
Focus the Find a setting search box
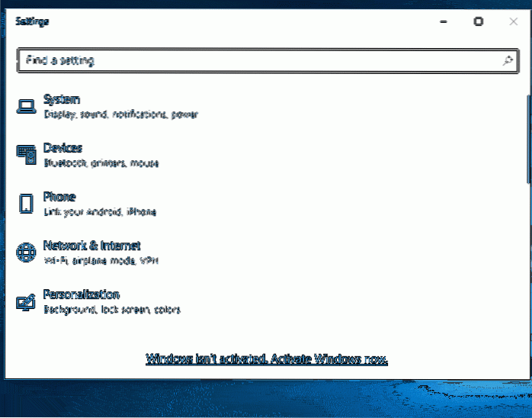click(x=259, y=59)
